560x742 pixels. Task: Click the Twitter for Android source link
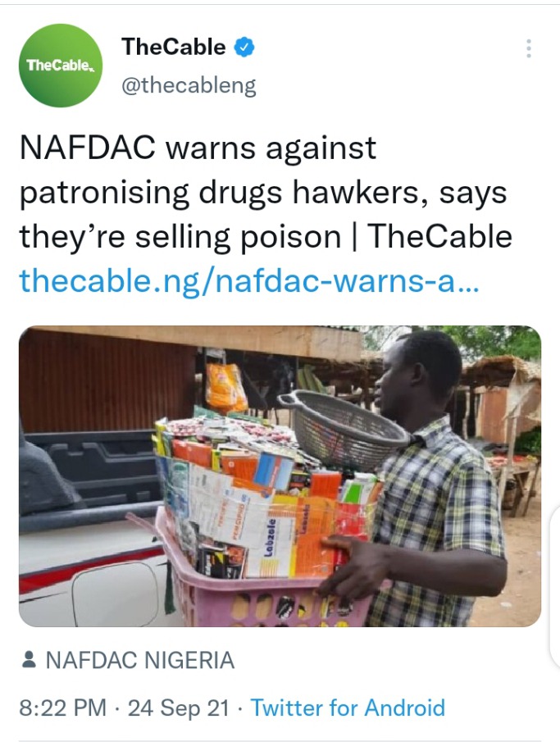348,708
